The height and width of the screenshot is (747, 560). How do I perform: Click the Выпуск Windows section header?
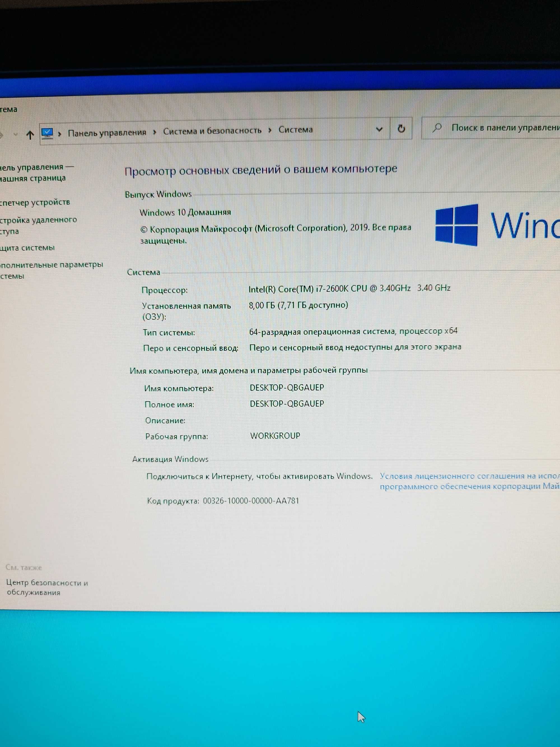(158, 194)
